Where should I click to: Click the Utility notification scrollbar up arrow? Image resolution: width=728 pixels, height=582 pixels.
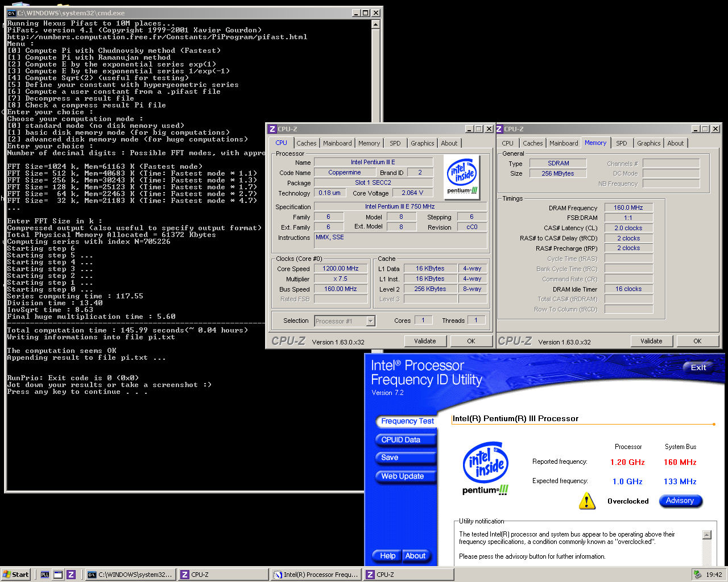pyautogui.click(x=707, y=535)
